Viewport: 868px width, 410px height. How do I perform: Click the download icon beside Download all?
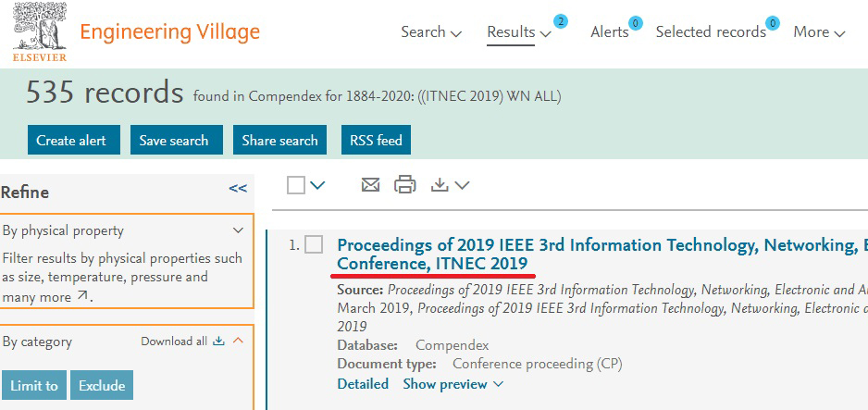[218, 341]
